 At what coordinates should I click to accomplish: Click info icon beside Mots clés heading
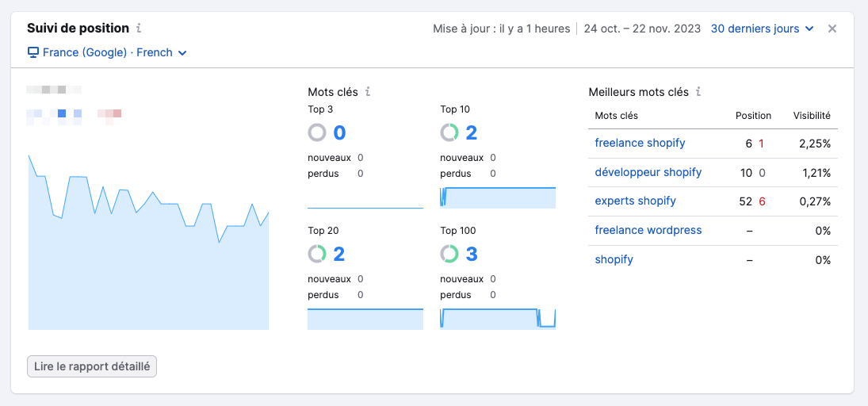368,92
